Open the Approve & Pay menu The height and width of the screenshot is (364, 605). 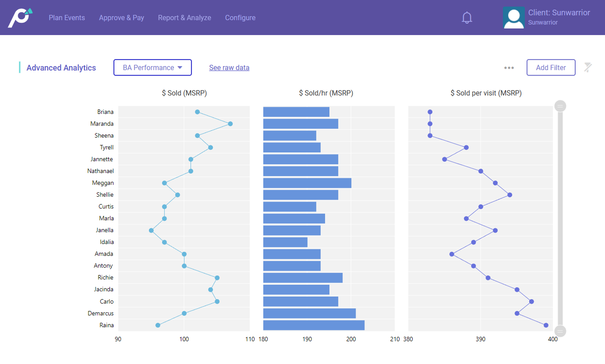pos(121,18)
